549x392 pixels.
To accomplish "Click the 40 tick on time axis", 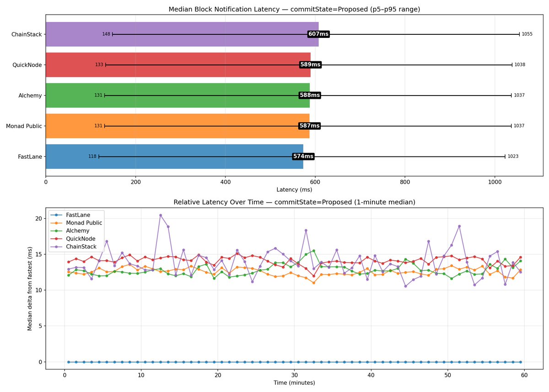I will [x=371, y=375].
